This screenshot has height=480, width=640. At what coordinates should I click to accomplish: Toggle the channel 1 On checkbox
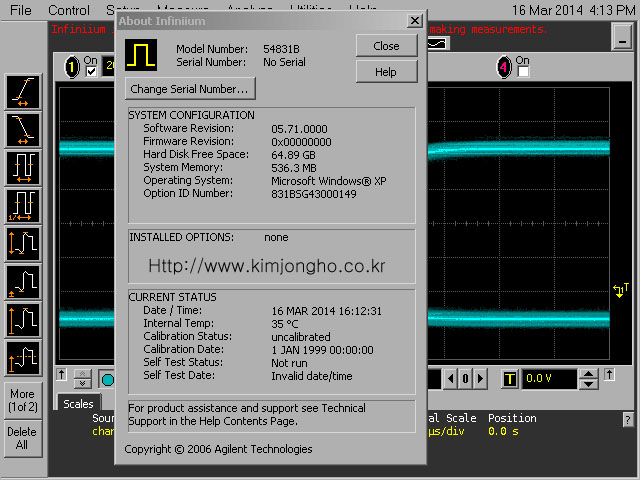click(x=91, y=72)
